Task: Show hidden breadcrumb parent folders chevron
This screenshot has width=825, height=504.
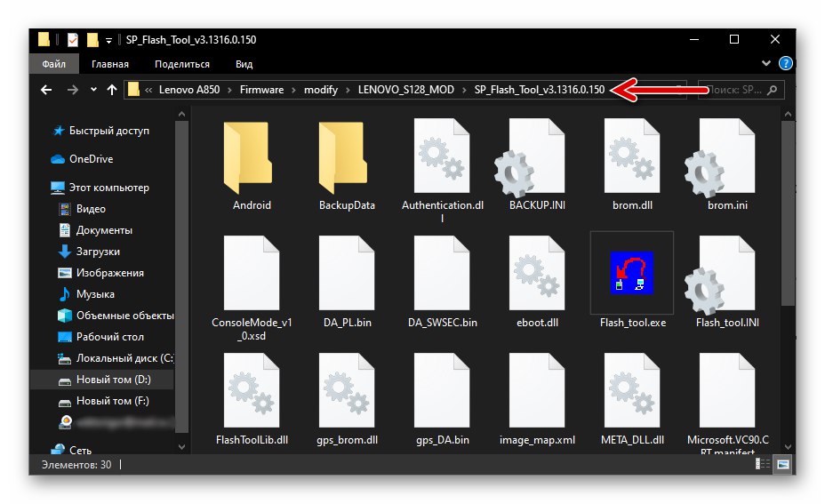Action: pyautogui.click(x=148, y=90)
